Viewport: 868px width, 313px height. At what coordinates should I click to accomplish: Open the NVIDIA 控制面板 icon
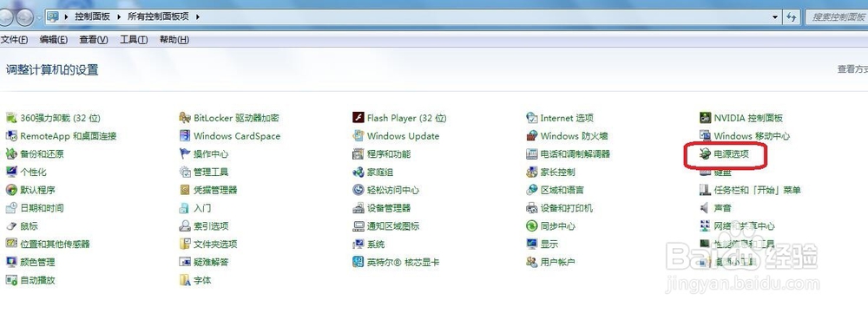pos(705,118)
